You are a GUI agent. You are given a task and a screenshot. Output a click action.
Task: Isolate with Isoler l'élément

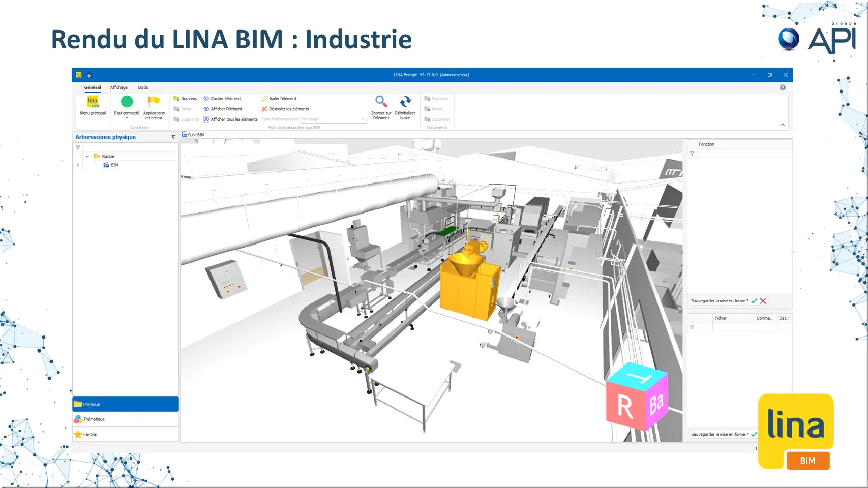(279, 99)
